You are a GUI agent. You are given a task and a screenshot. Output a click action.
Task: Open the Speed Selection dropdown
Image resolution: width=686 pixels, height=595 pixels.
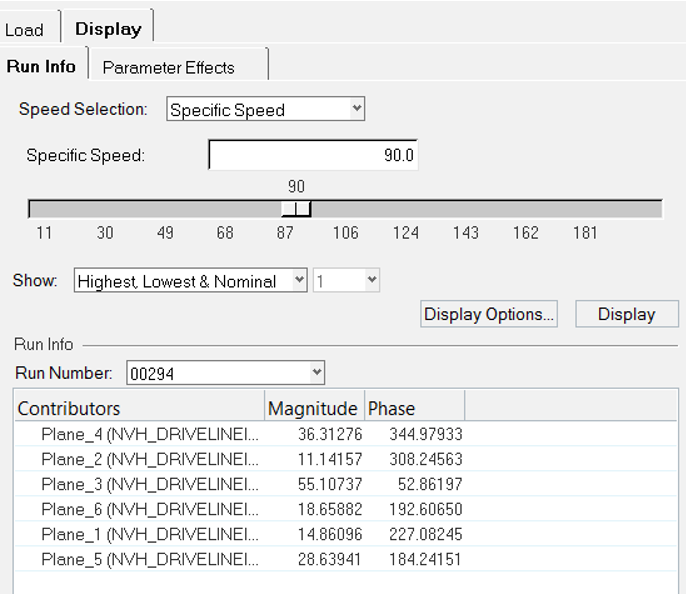pos(265,110)
